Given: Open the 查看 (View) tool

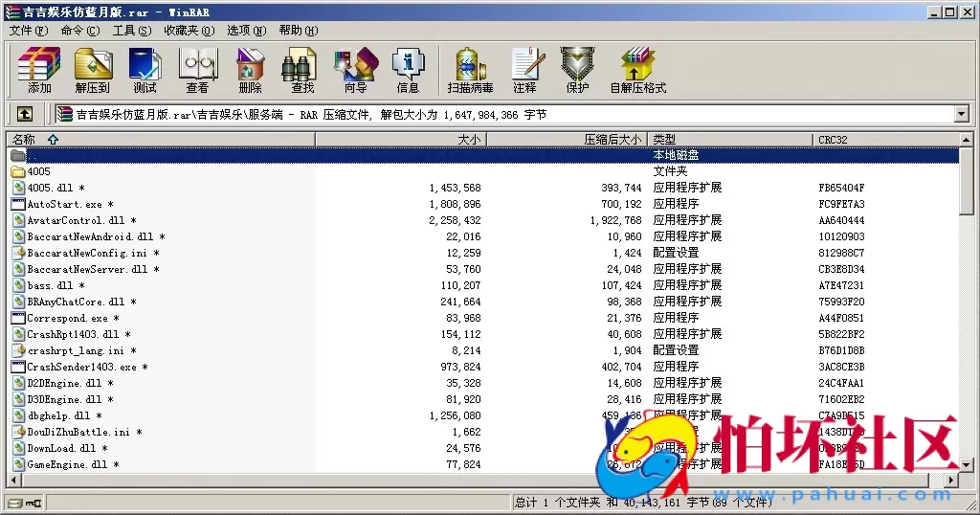Looking at the screenshot, I should 197,70.
